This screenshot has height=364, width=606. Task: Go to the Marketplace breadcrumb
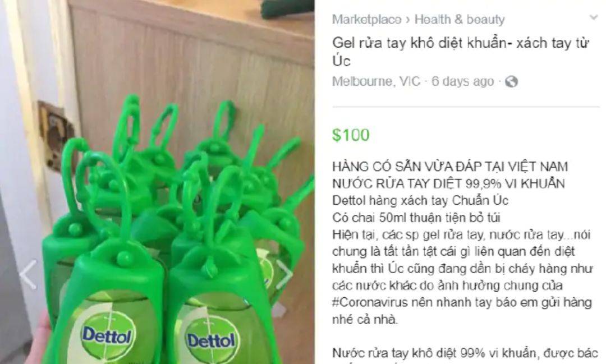tap(366, 19)
